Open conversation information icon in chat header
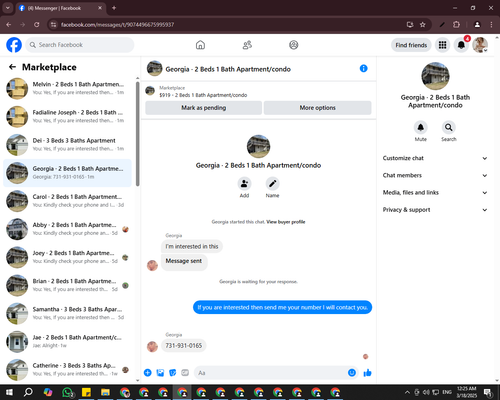Viewport: 500px width, 400px height. point(364,68)
